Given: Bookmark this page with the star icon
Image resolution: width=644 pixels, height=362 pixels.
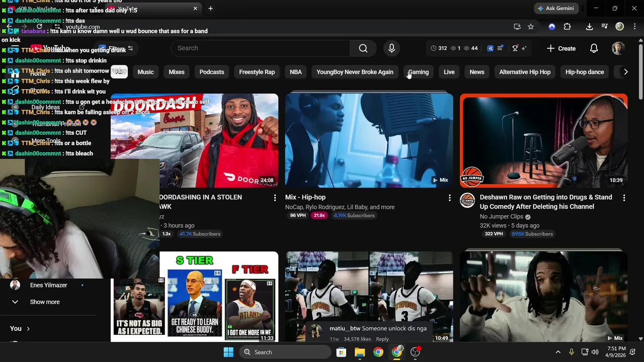Looking at the screenshot, I should 531,27.
